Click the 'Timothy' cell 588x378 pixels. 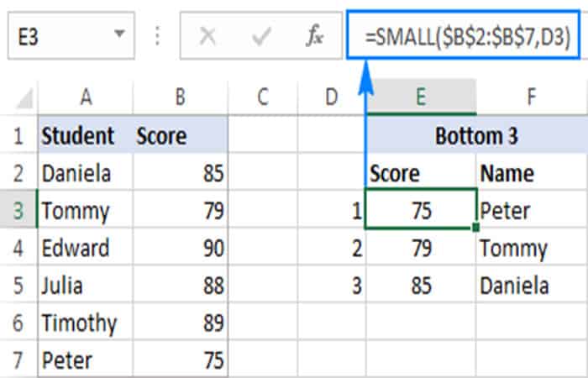click(x=86, y=322)
